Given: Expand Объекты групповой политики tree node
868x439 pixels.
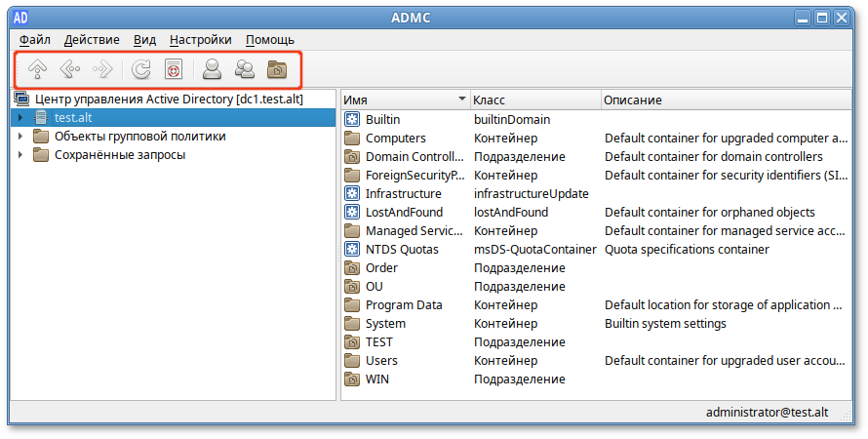Looking at the screenshot, I should 20,137.
